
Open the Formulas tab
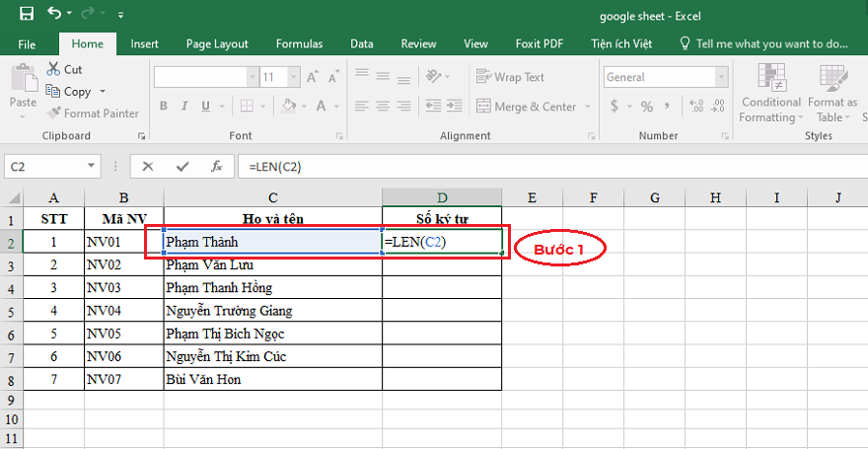300,44
